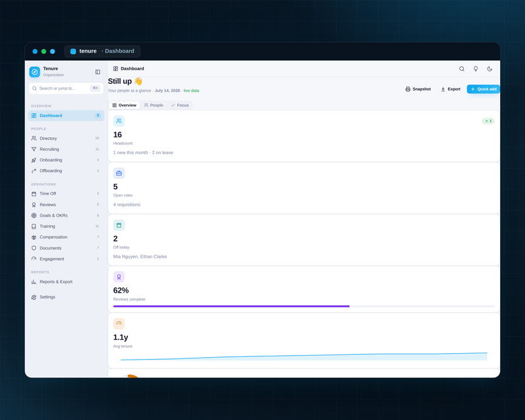Open Reviews ribbon icon in sidebar
The height and width of the screenshot is (420, 525).
[x=34, y=205]
